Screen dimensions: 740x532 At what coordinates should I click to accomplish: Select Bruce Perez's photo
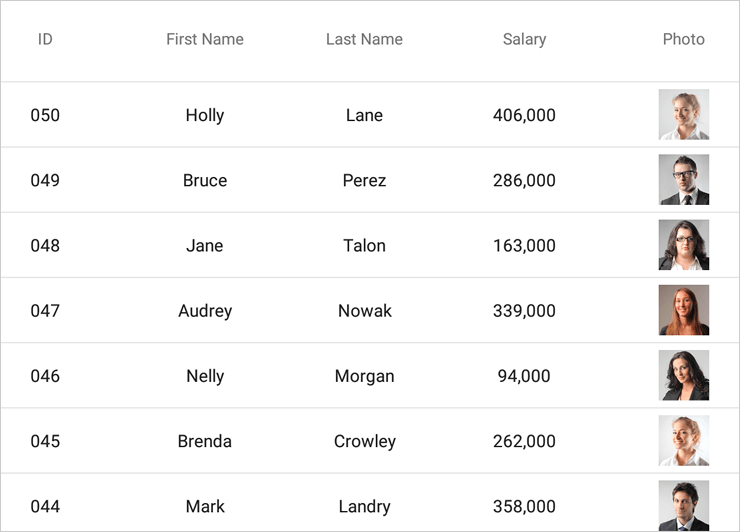[x=683, y=179]
